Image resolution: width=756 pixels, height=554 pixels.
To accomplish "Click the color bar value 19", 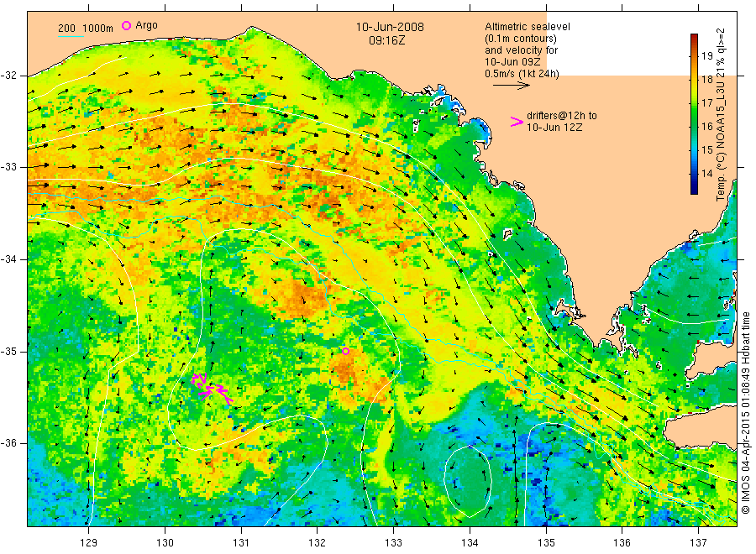I will point(706,56).
